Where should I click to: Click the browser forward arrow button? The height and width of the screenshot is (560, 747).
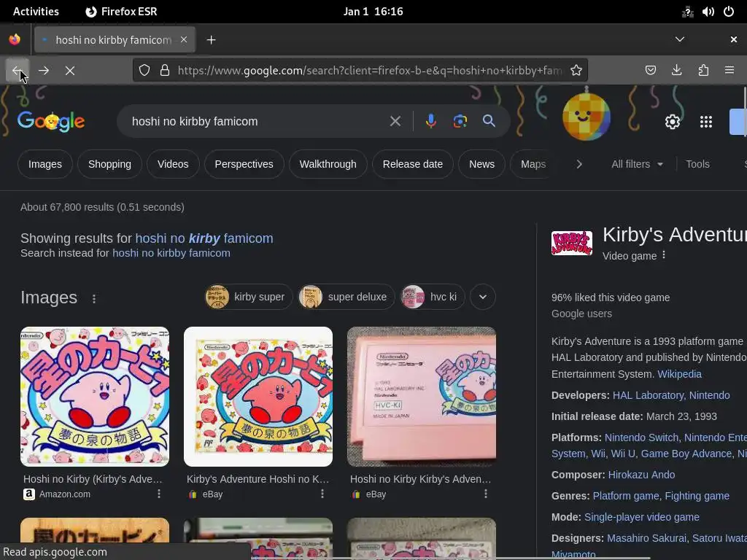point(44,71)
